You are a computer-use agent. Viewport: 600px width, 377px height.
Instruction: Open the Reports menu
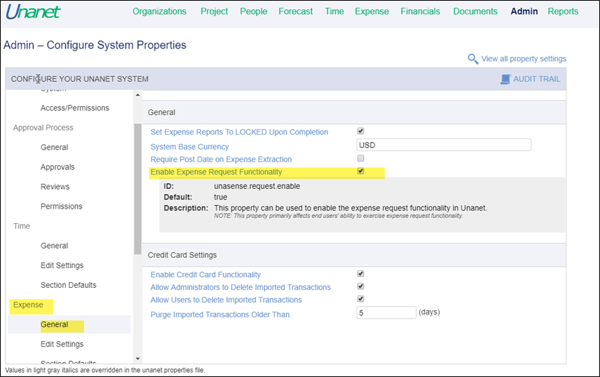562,11
